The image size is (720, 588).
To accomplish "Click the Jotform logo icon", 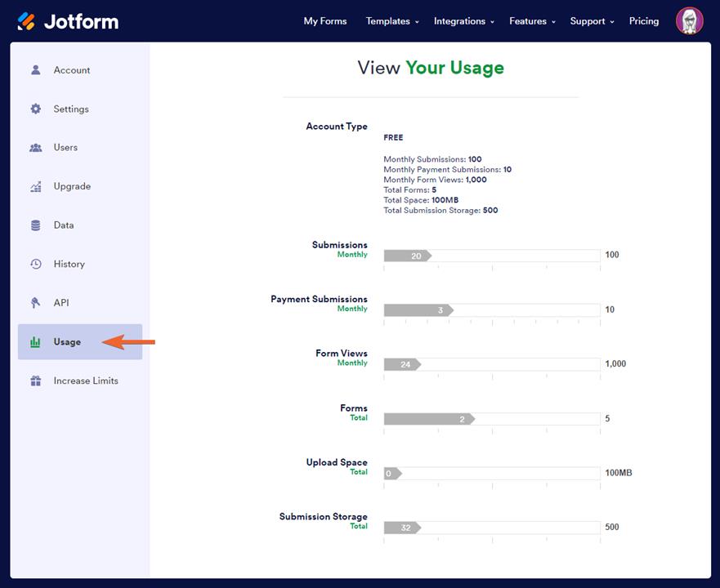I will 26,21.
